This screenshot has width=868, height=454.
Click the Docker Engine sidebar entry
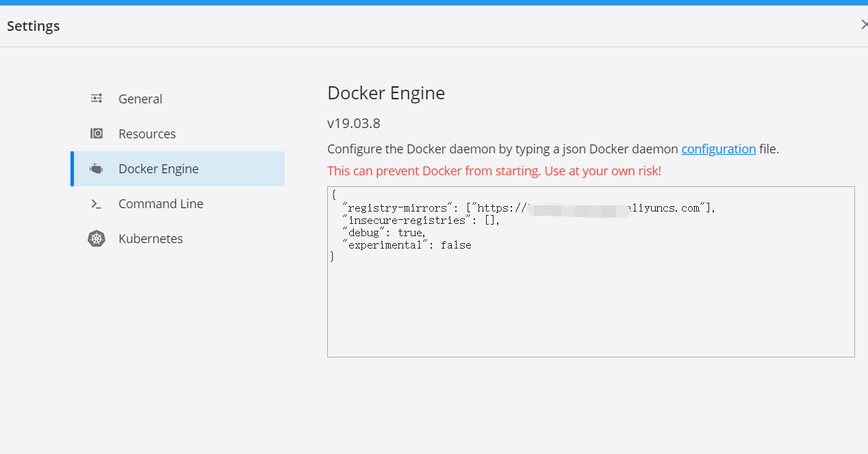pyautogui.click(x=158, y=168)
